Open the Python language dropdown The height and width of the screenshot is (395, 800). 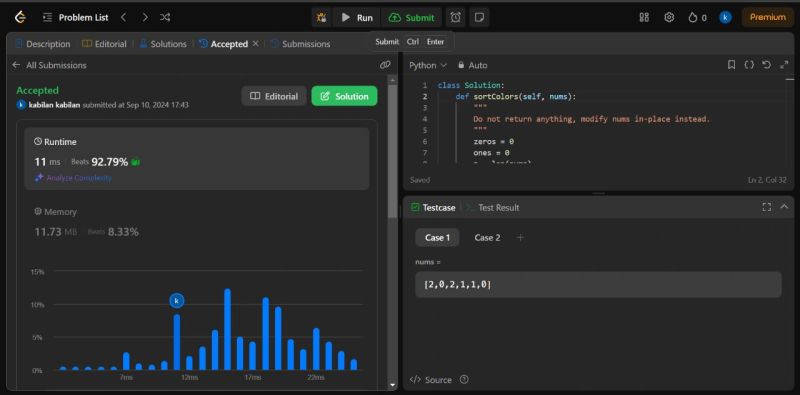point(428,65)
